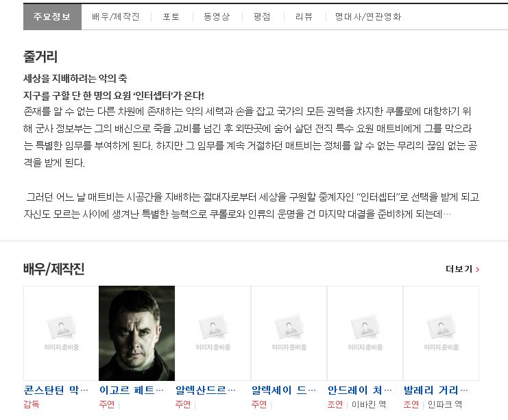508x420 pixels.
Task: Open actor name link 알렉산드르
Action: 206,390
